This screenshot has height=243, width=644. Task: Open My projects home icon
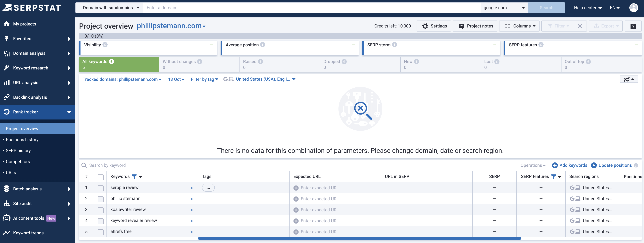7,24
